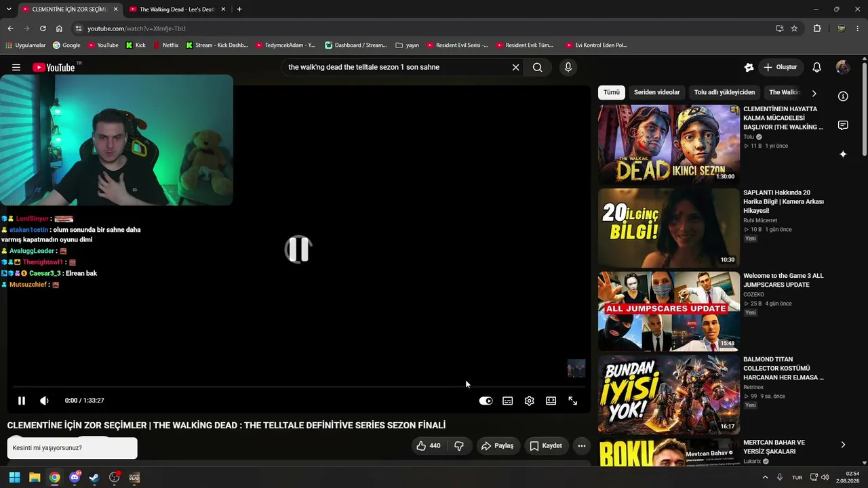
Task: Open the 20 İlginç Bilgi video thumbnail
Action: 669,228
